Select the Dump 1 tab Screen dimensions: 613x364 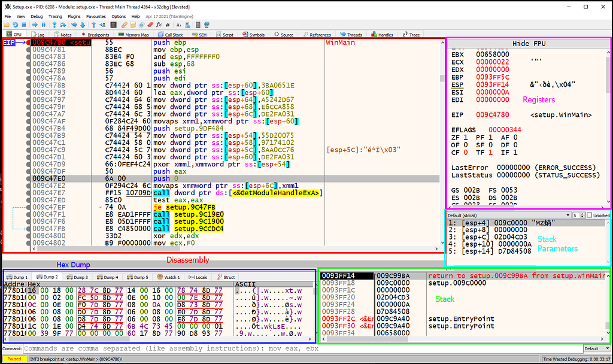17,277
